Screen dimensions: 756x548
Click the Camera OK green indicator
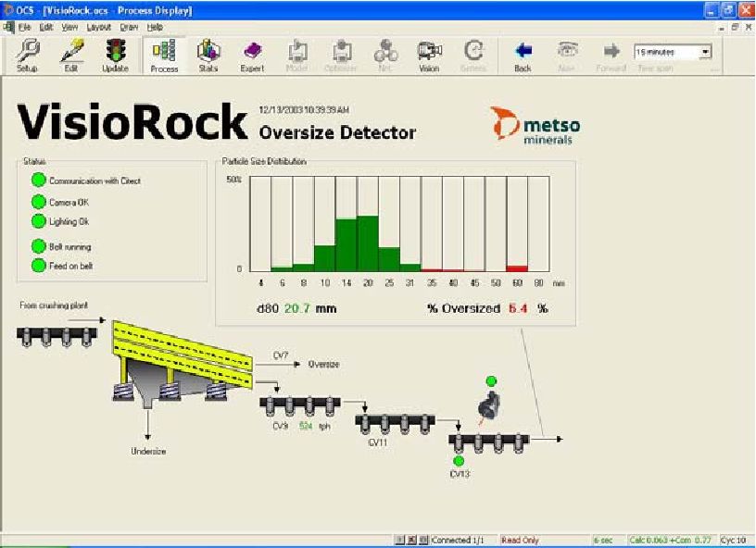(x=39, y=202)
